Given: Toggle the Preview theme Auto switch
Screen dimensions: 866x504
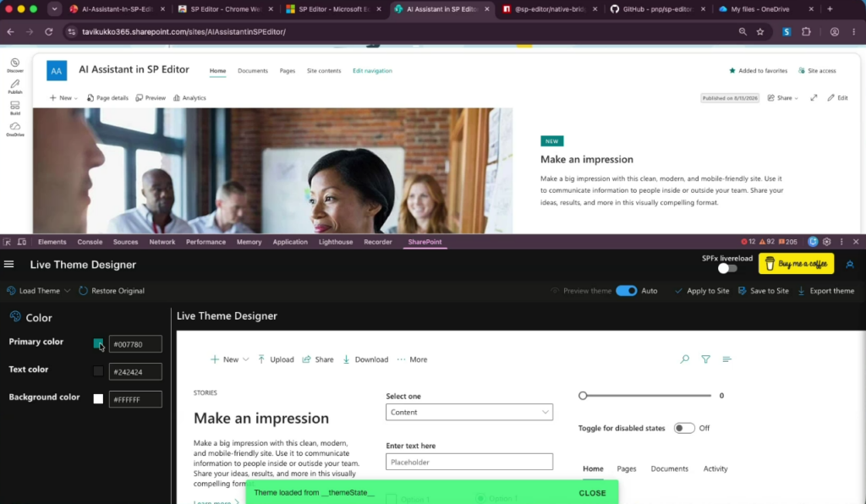Looking at the screenshot, I should [627, 291].
